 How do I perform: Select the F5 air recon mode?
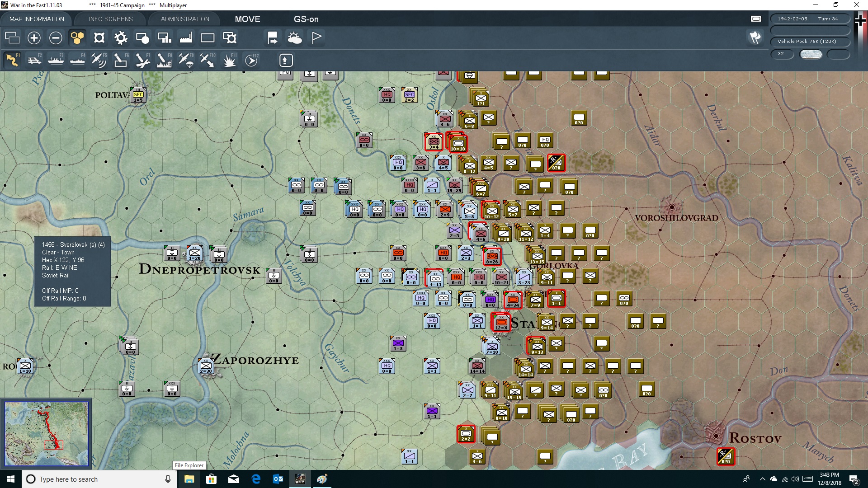coord(99,60)
